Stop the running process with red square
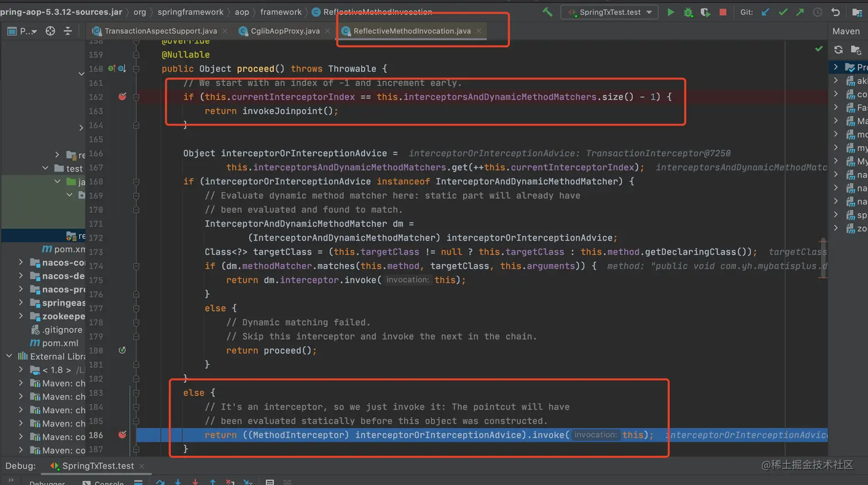 [x=723, y=12]
